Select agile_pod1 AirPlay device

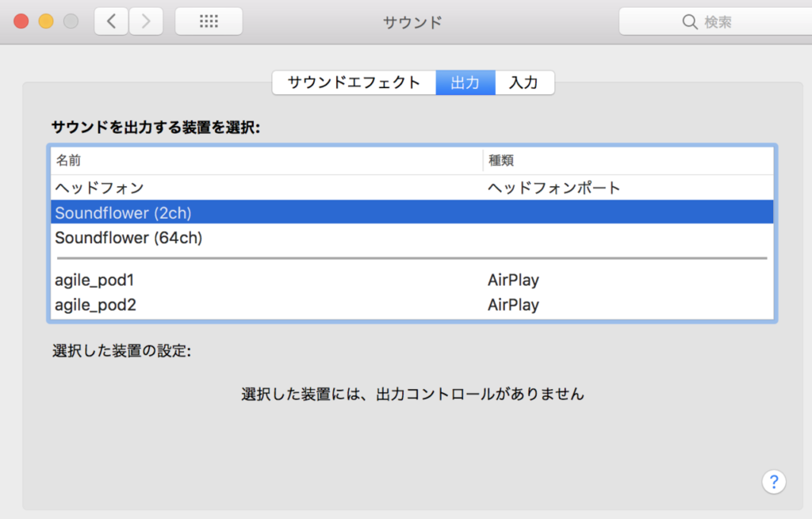pyautogui.click(x=412, y=280)
